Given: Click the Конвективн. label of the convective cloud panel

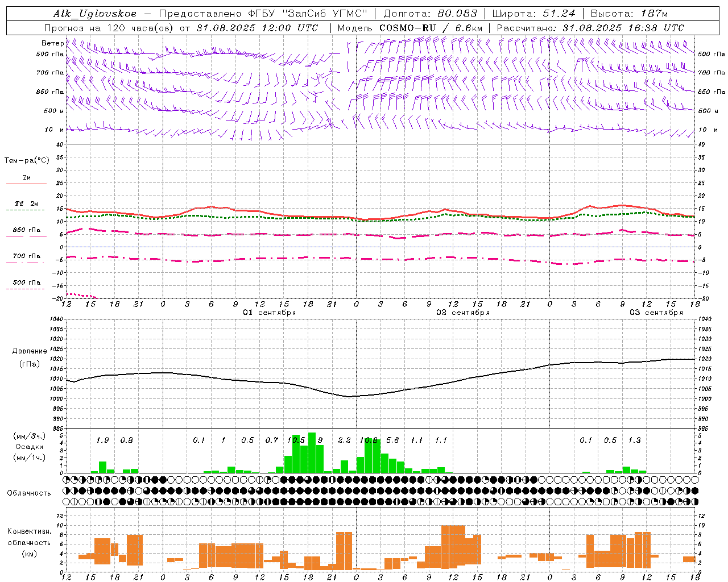Looking at the screenshot, I should 29,531.
